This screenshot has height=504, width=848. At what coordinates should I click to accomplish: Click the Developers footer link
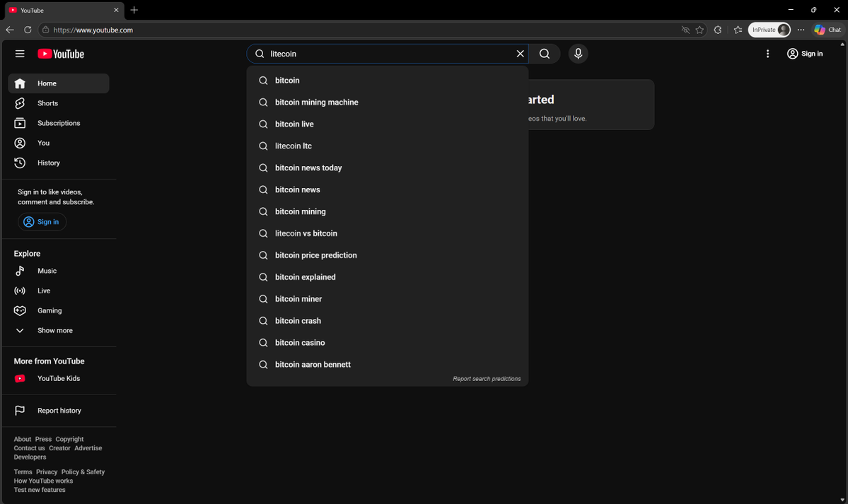[30, 457]
